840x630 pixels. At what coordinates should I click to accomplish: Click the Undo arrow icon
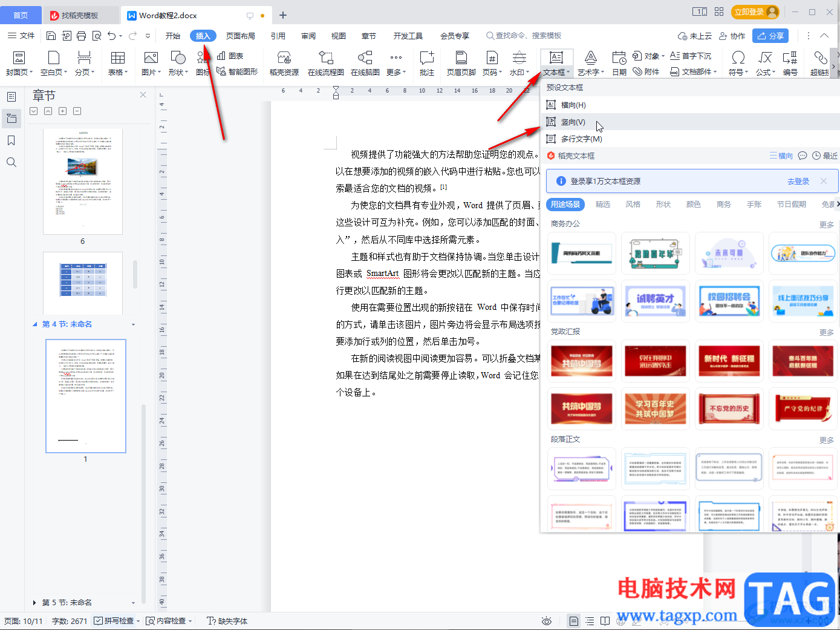pyautogui.click(x=111, y=36)
